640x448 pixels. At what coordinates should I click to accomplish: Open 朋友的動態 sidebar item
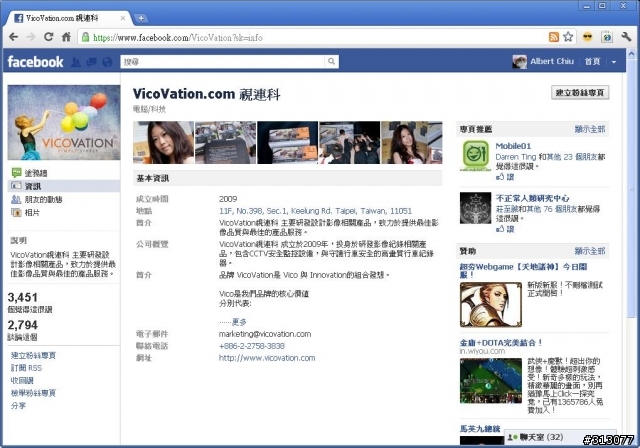[x=37, y=199]
